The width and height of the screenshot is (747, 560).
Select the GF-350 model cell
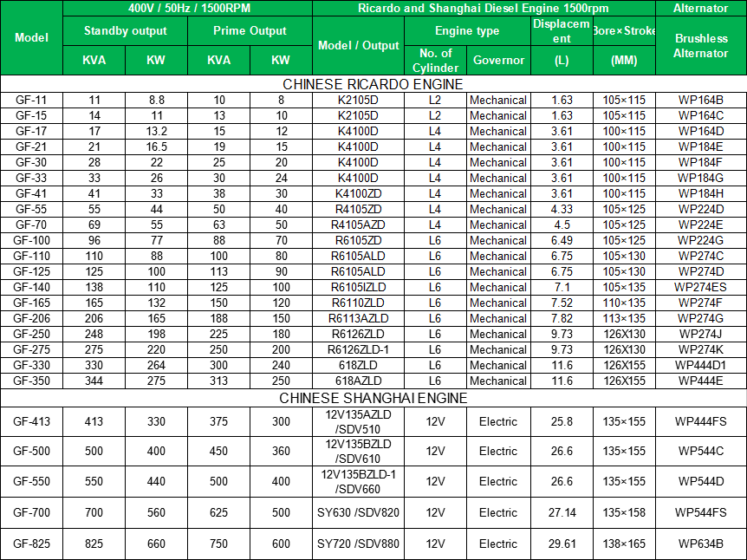click(31, 381)
